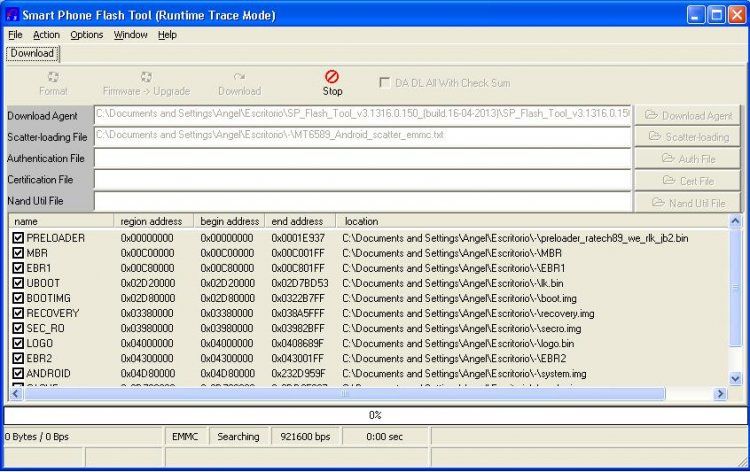Uncheck the BOOTIMG partition checkbox

tap(18, 298)
